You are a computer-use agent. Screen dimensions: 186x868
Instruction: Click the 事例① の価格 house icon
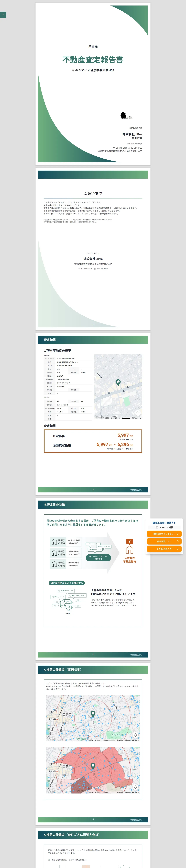tap(54, 542)
